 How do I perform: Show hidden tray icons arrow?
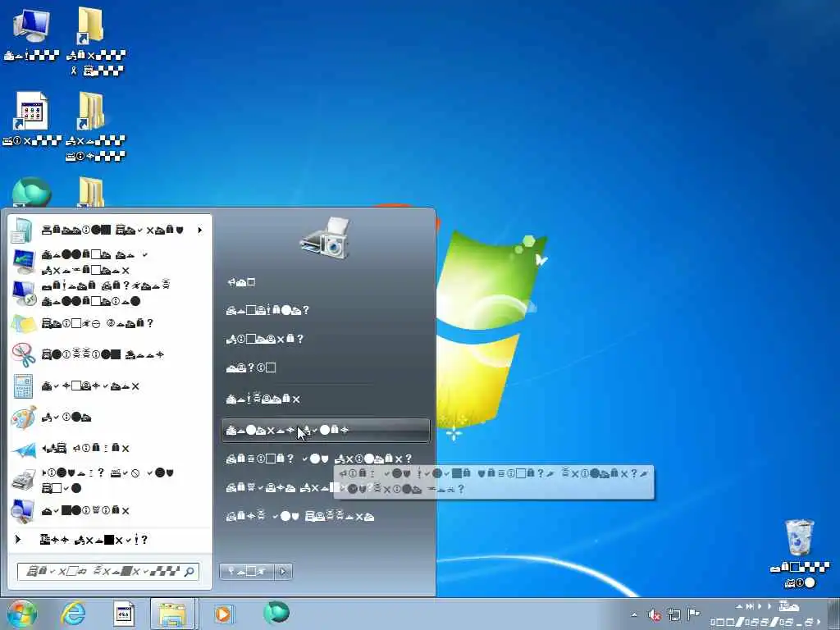point(634,614)
